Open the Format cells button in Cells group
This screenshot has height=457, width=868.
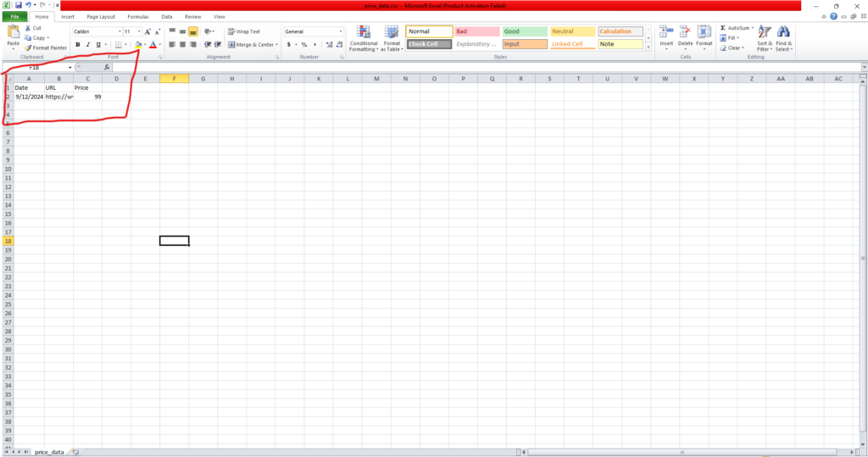pyautogui.click(x=704, y=37)
